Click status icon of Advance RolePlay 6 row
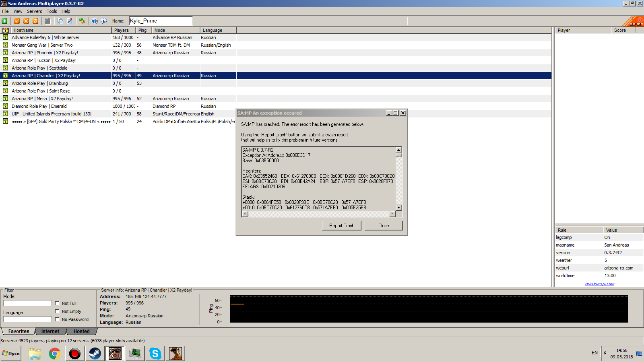This screenshot has height=362, width=644. click(5, 37)
